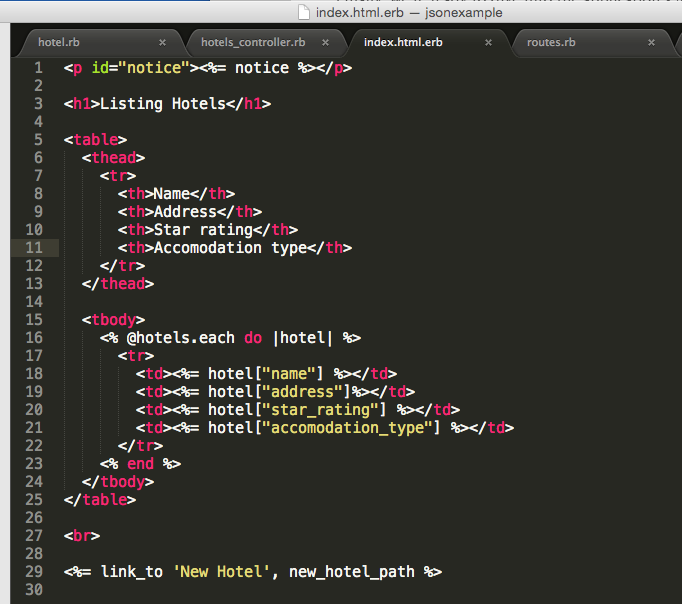Click the "Star rating" header text
The height and width of the screenshot is (604, 682).
(x=204, y=230)
